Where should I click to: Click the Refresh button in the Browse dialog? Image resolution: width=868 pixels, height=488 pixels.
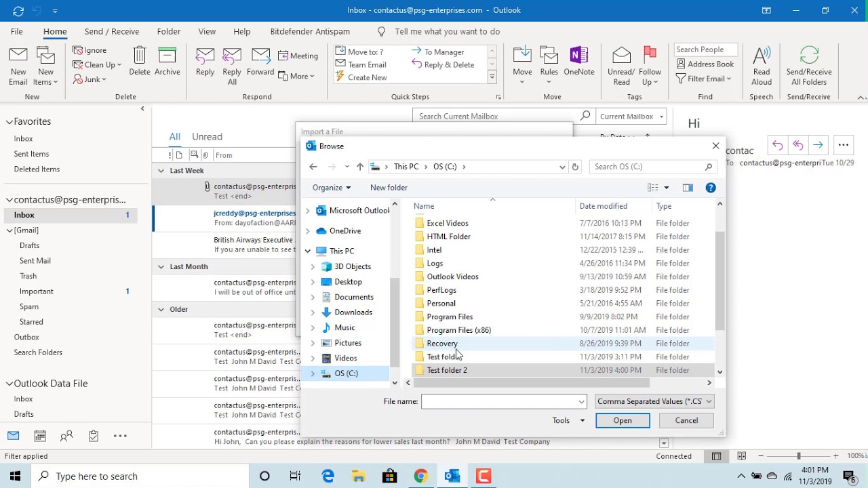[575, 167]
